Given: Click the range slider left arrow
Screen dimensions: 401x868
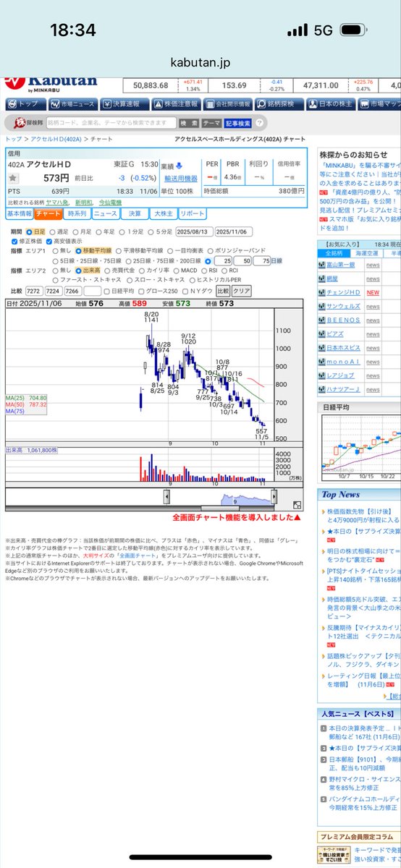Looking at the screenshot, I should click(x=167, y=496).
